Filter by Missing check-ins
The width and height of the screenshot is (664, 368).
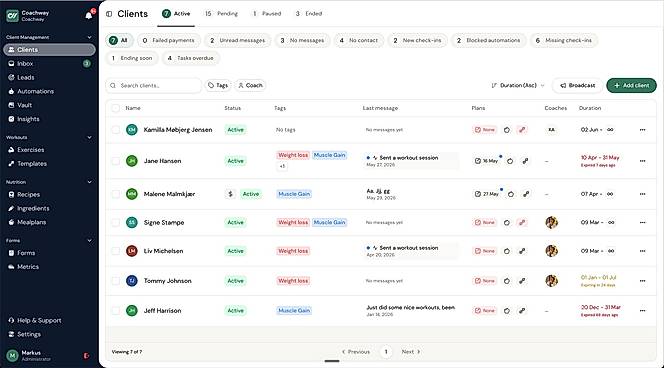(564, 40)
